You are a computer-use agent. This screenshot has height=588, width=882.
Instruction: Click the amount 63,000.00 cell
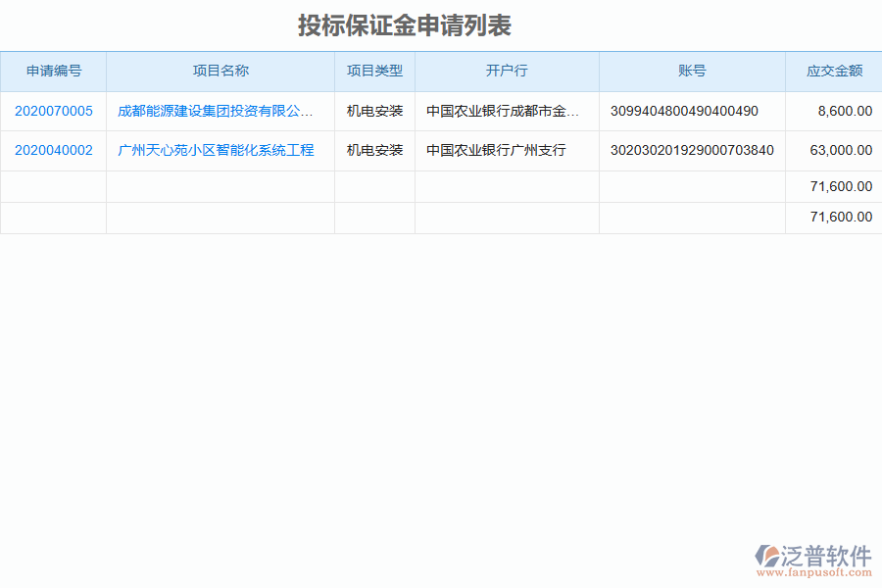pyautogui.click(x=838, y=150)
